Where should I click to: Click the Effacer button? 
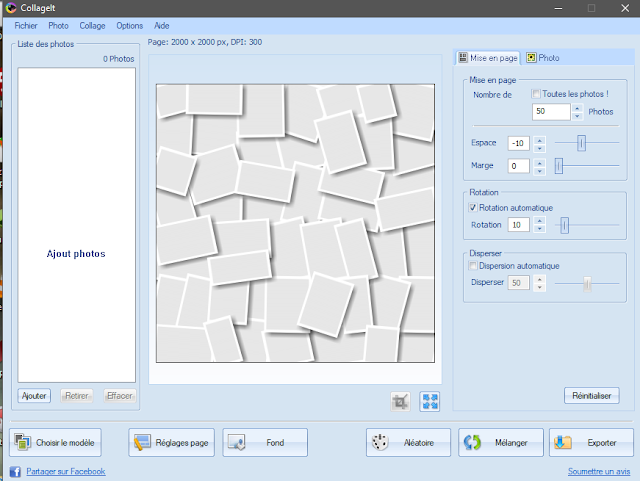click(120, 396)
